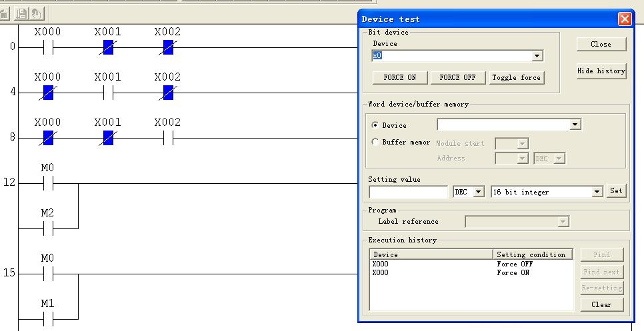Click the blue X001 contact on rung 0
Screen dimensions: 644x331
point(108,47)
